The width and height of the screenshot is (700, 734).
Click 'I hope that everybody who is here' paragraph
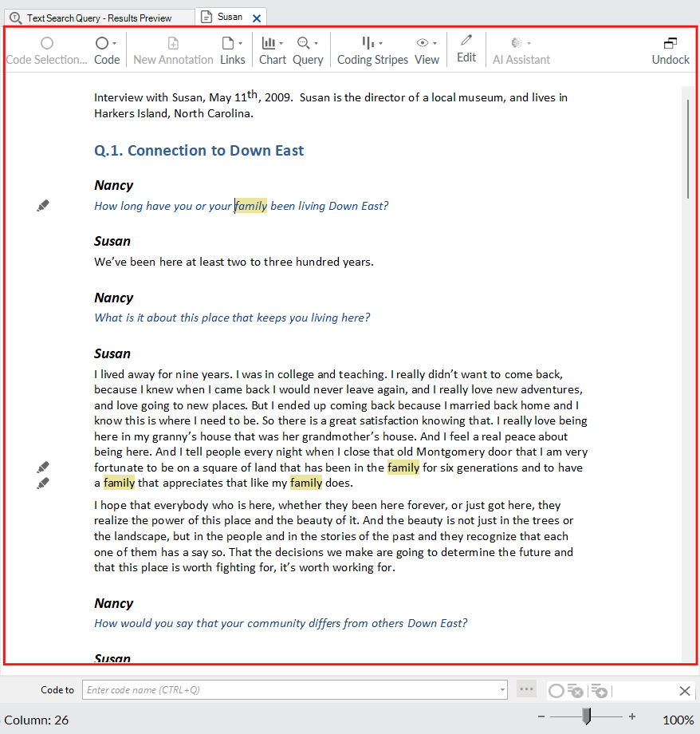pyautogui.click(x=333, y=536)
